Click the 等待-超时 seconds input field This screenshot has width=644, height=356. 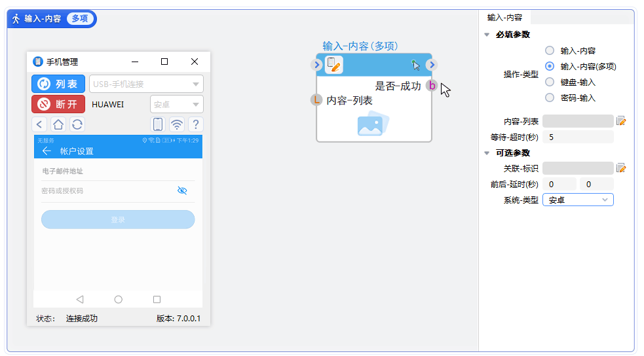(578, 137)
